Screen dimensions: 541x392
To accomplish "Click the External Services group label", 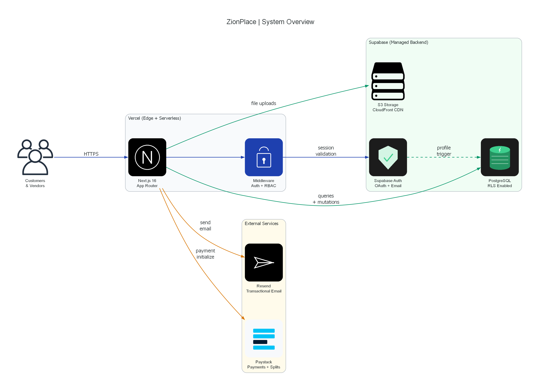I will 261,223.
